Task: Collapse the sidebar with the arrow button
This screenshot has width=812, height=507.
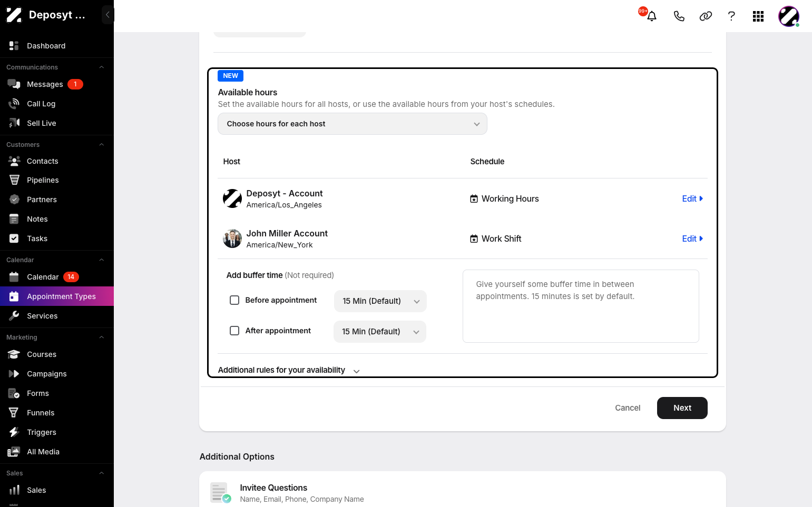Action: 107,15
